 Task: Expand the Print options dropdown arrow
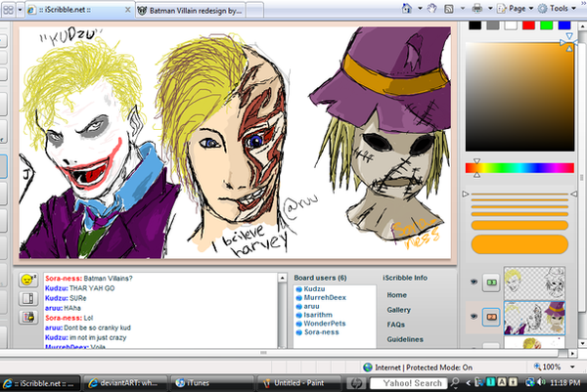(490, 8)
